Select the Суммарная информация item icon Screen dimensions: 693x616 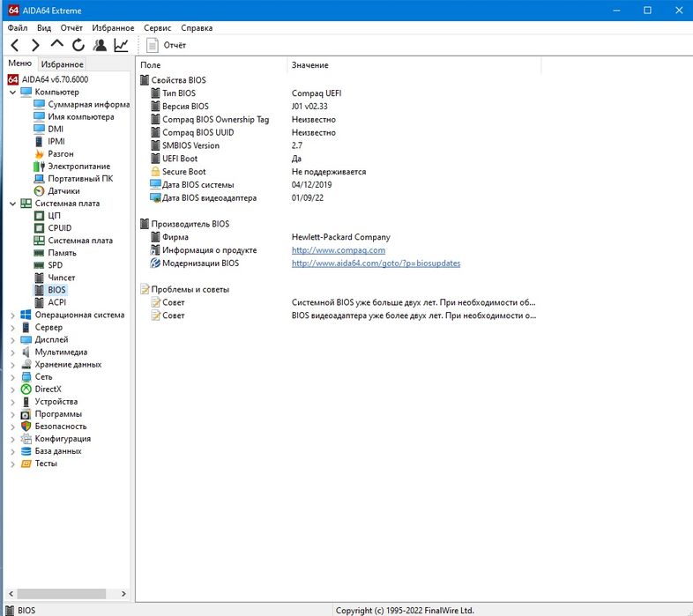[40, 104]
